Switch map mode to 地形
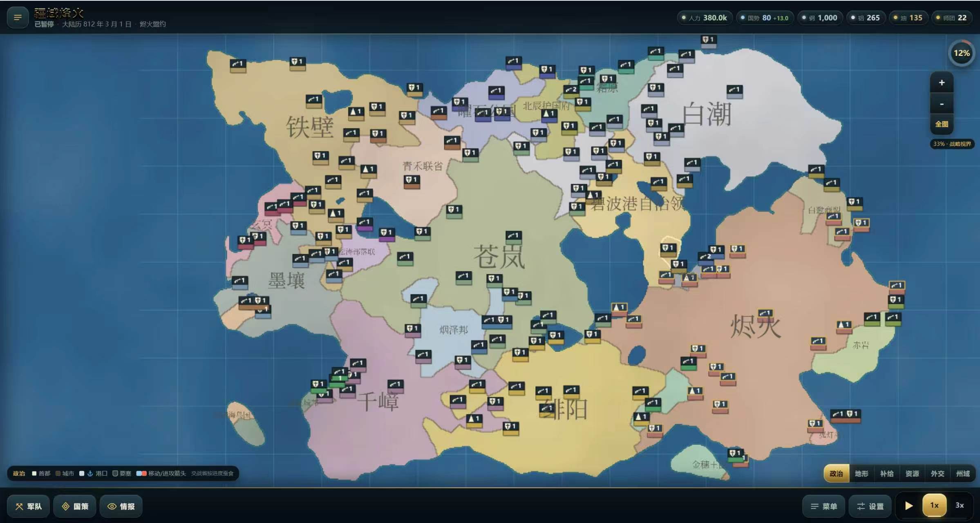 click(x=861, y=473)
